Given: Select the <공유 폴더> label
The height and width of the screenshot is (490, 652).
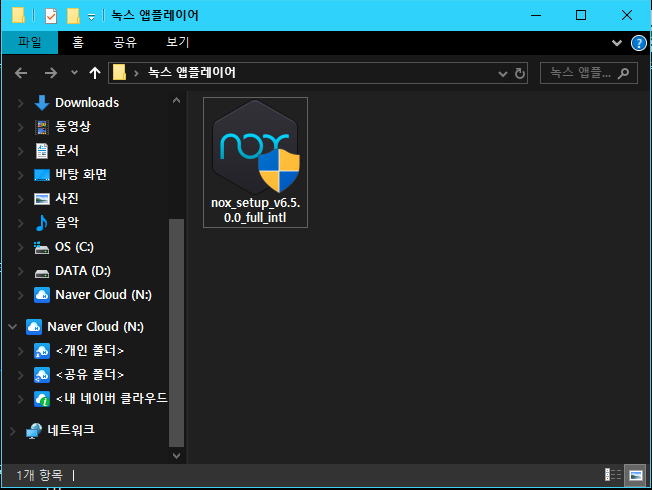Looking at the screenshot, I should click(x=90, y=375).
